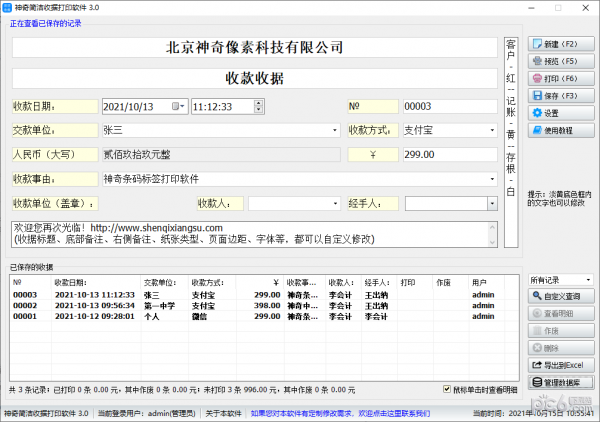
Task: Sort by the 收款方式 column header
Action: (x=212, y=283)
